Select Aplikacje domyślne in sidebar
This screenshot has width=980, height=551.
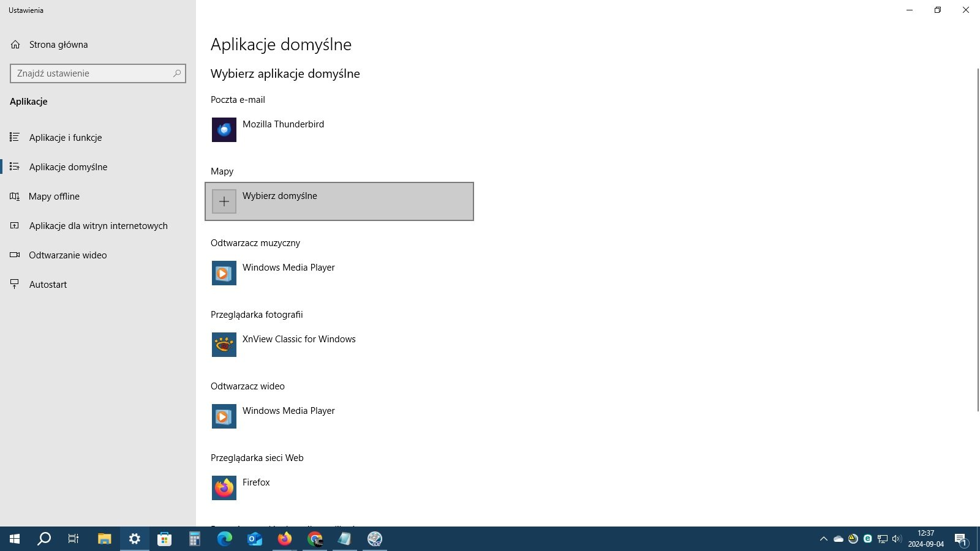click(68, 167)
